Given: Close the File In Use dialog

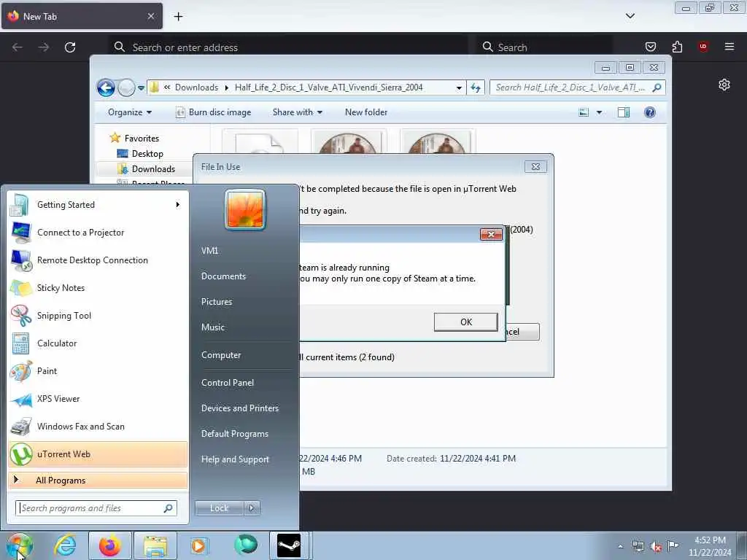Looking at the screenshot, I should (x=535, y=167).
